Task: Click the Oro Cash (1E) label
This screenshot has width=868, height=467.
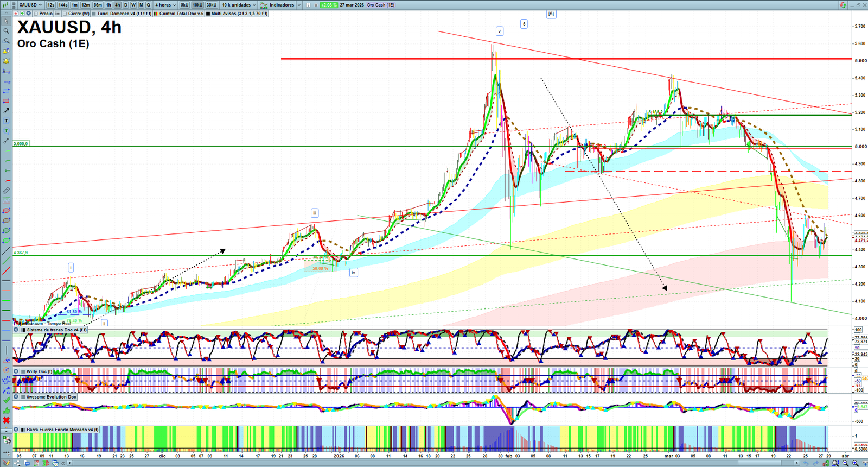Action: click(381, 5)
